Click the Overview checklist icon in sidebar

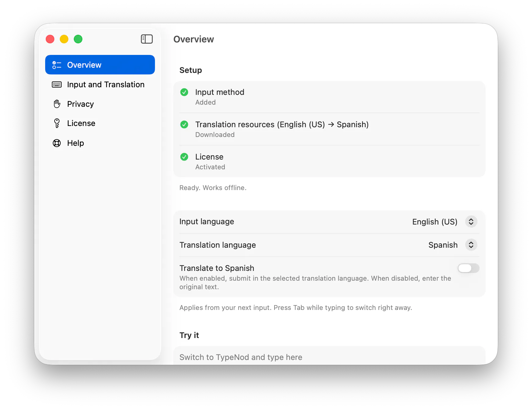click(57, 65)
